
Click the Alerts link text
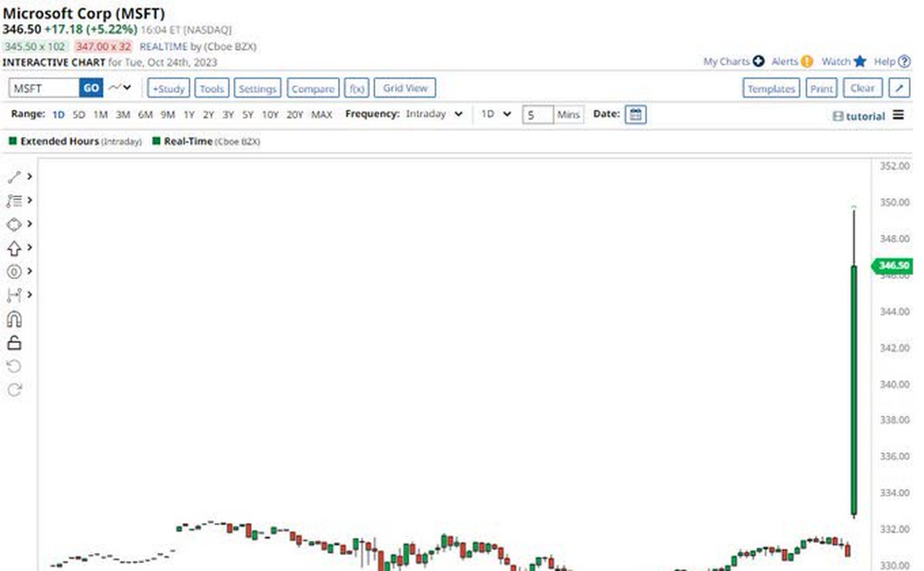pos(785,62)
